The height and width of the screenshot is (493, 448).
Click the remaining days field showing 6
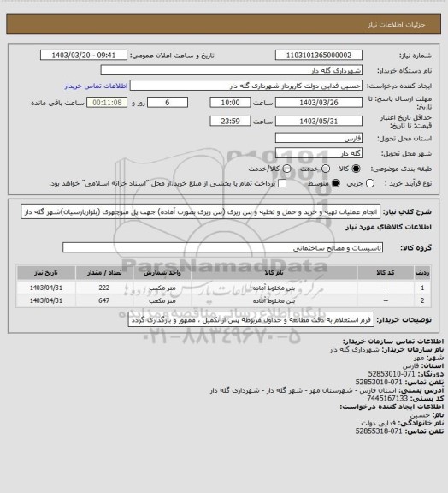pyautogui.click(x=168, y=103)
